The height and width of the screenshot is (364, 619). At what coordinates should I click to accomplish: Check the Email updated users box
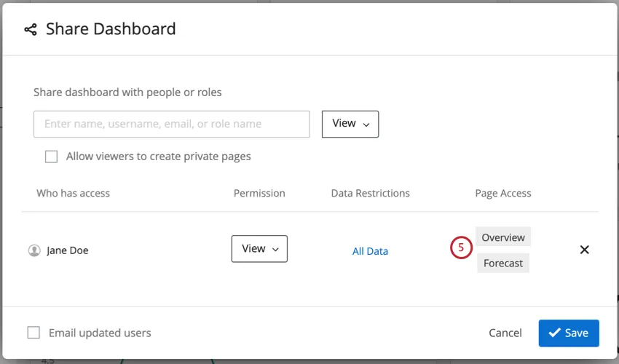click(x=33, y=333)
